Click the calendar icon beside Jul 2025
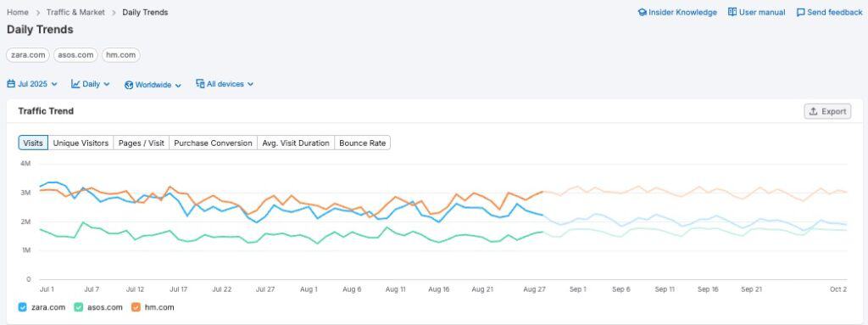Screen dimensions: 868x325 (x=11, y=84)
